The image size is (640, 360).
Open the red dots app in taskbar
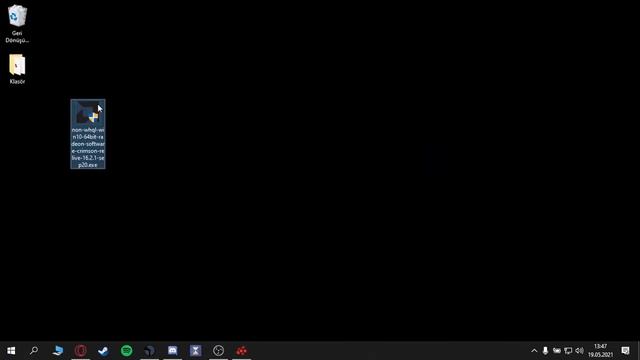pyautogui.click(x=242, y=351)
